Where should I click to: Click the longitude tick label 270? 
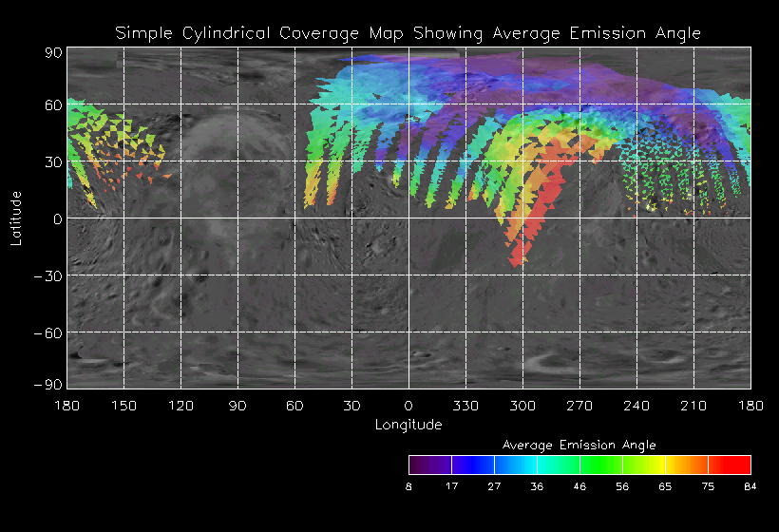pyautogui.click(x=579, y=406)
